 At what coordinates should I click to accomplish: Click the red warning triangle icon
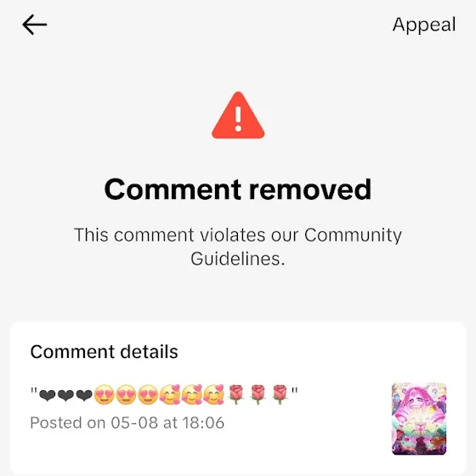pos(238,116)
